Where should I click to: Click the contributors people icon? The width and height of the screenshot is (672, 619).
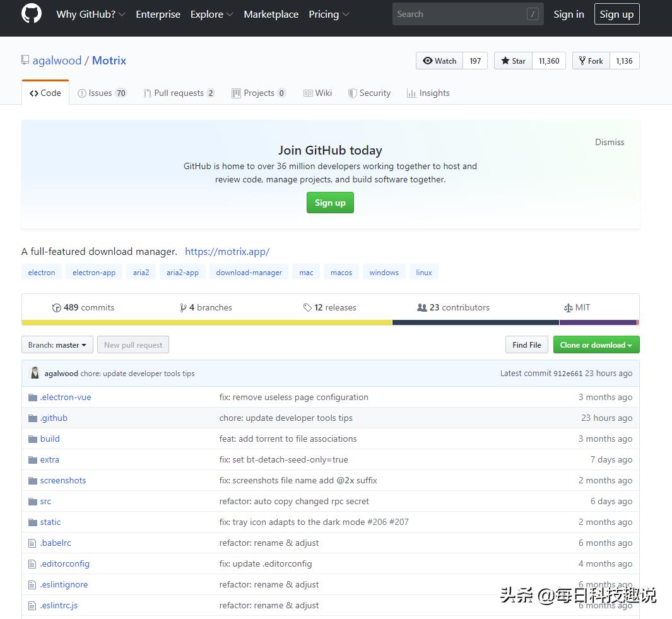pos(422,308)
